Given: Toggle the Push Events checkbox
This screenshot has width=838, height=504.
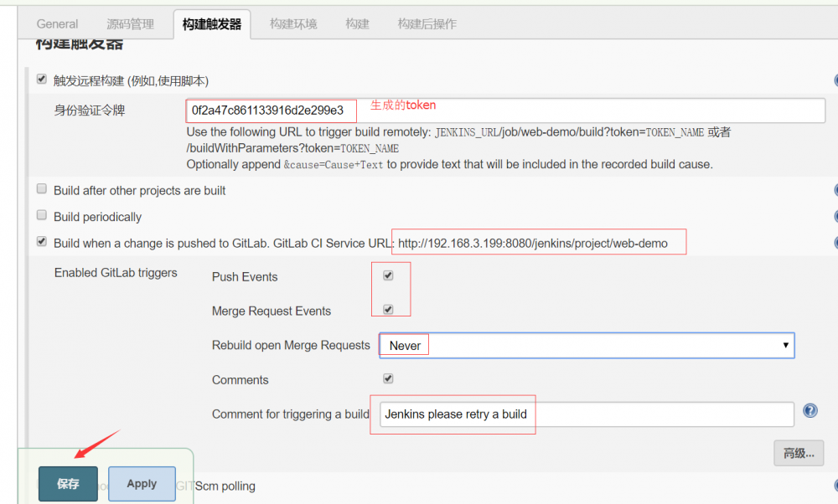Looking at the screenshot, I should pyautogui.click(x=388, y=275).
